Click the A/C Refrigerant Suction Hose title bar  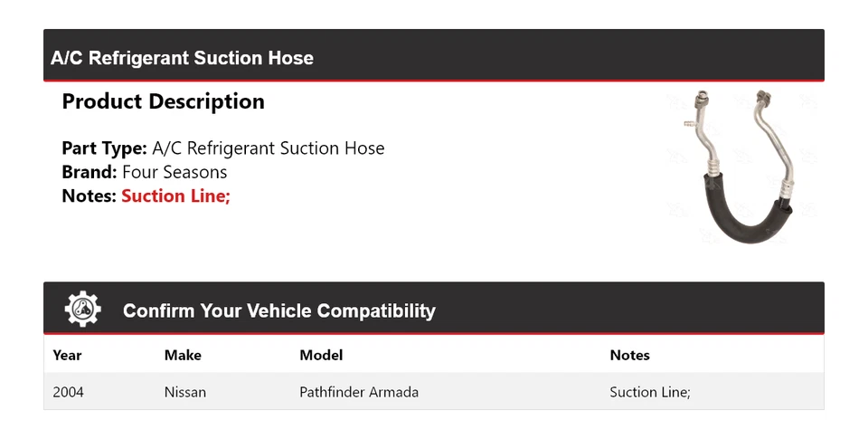pos(182,58)
